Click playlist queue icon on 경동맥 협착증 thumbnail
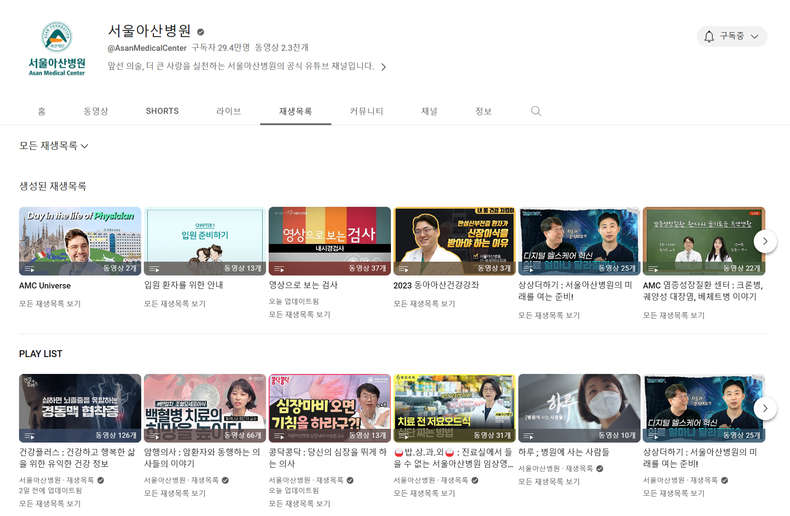Screen dimensions: 790x516 pos(30,435)
